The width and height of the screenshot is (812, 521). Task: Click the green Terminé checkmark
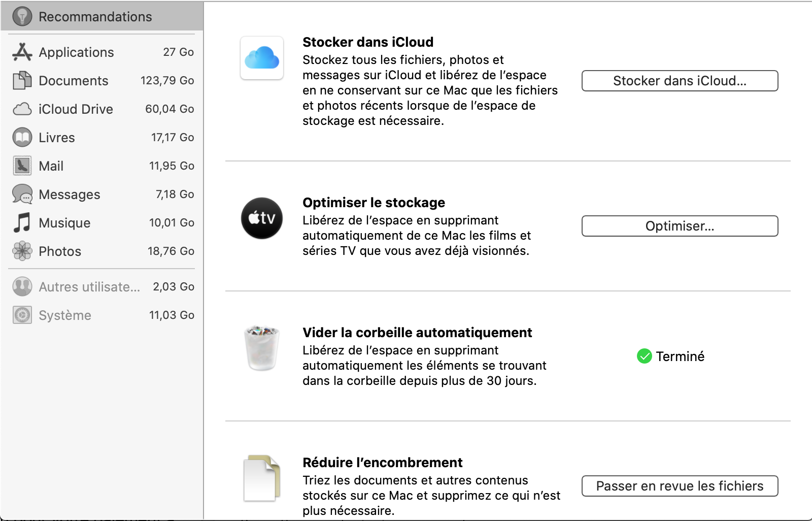point(645,356)
